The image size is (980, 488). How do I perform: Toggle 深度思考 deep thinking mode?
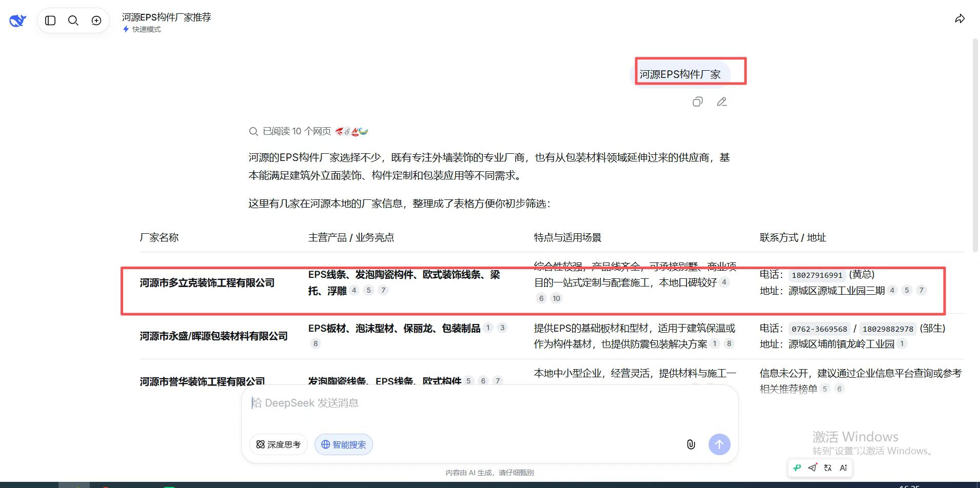click(278, 444)
